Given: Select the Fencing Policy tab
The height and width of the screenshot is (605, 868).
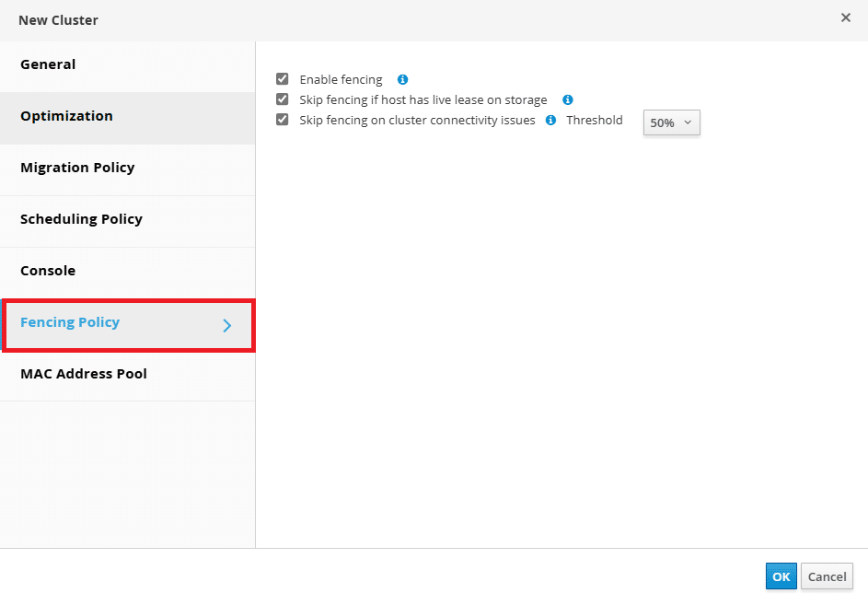Looking at the screenshot, I should coord(127,325).
